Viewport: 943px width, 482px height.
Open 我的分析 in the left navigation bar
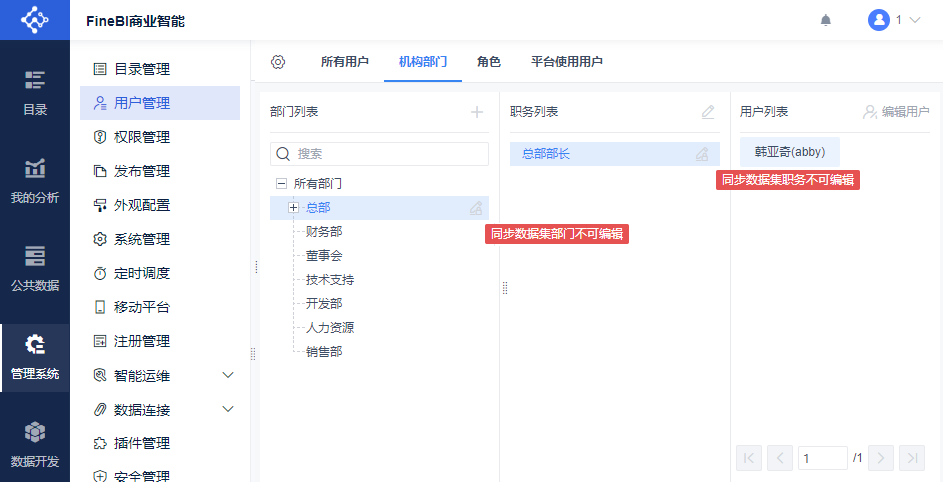35,180
